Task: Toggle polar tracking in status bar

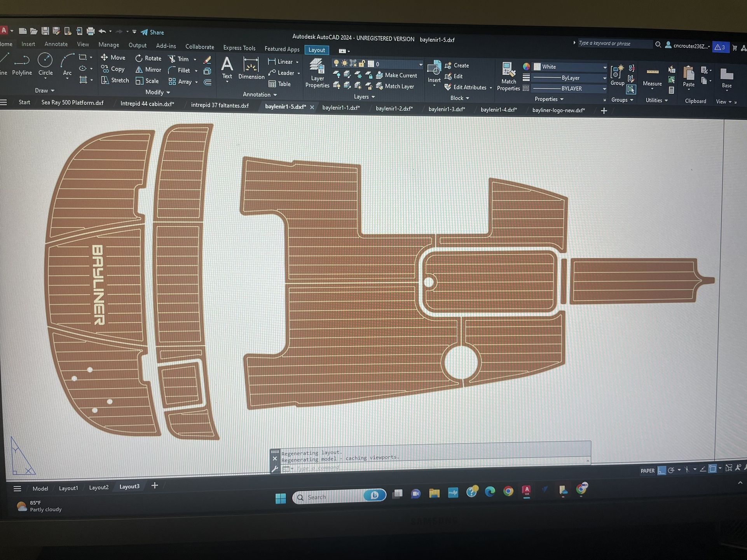Action: coord(671,470)
